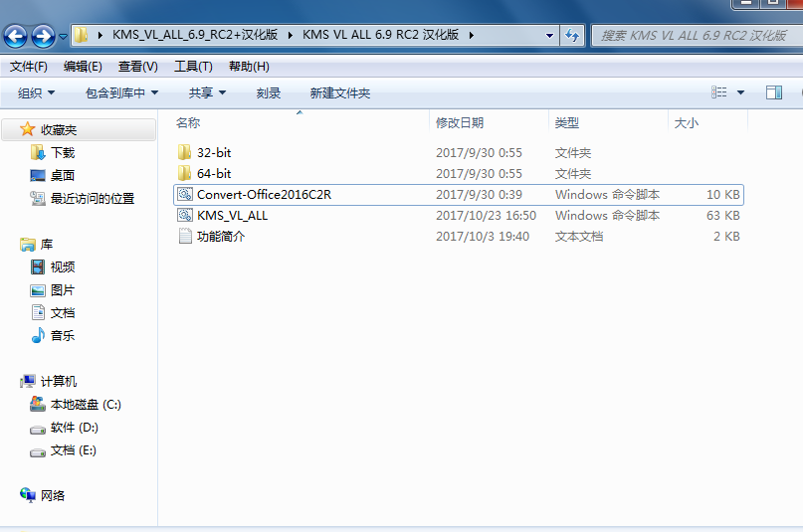803x532 pixels.
Task: Open recent pages dropdown beside Forward button
Action: 63,37
